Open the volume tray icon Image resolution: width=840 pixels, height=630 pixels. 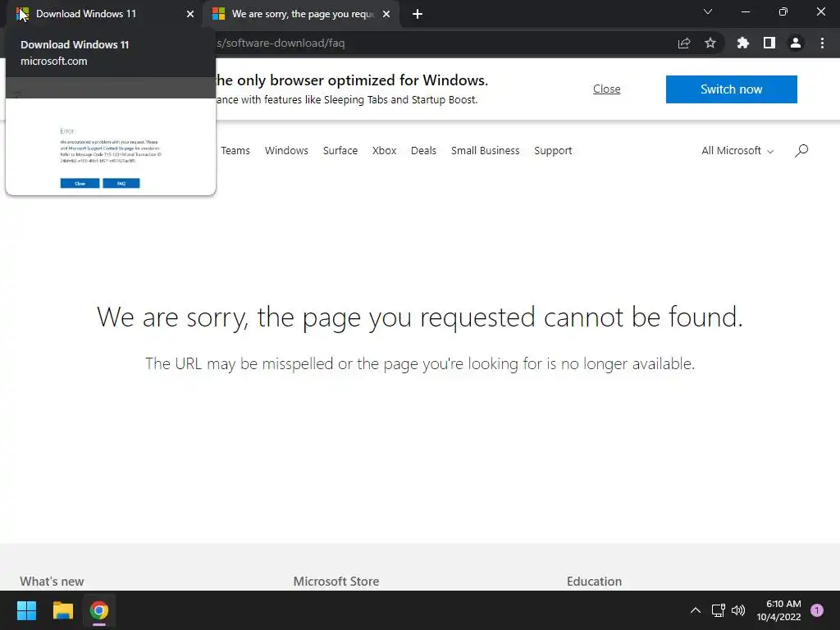(738, 610)
